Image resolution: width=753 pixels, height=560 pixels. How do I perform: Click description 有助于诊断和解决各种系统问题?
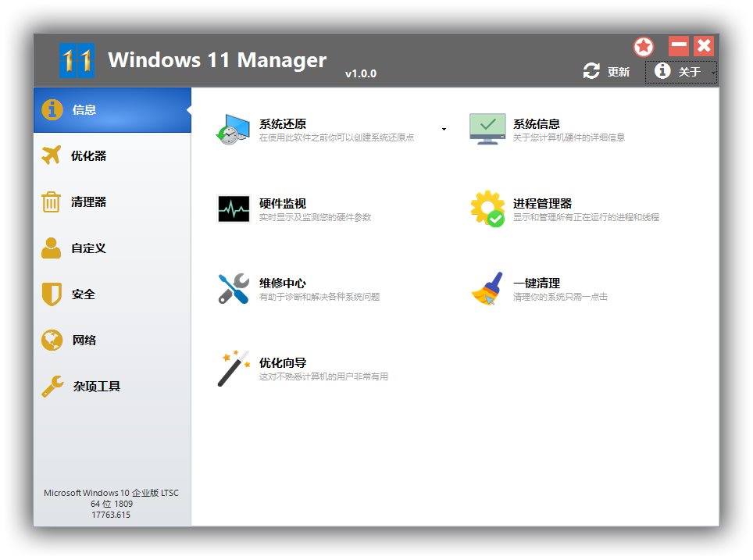pyautogui.click(x=319, y=298)
